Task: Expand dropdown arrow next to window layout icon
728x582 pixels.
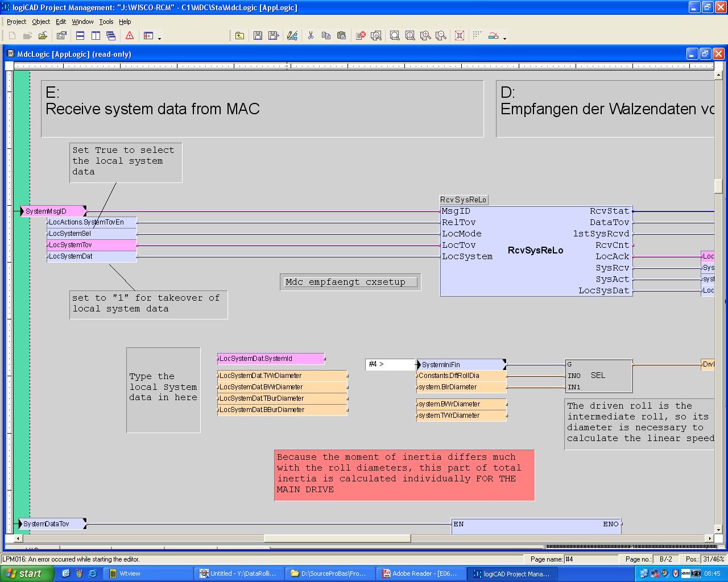Action: tap(160, 38)
